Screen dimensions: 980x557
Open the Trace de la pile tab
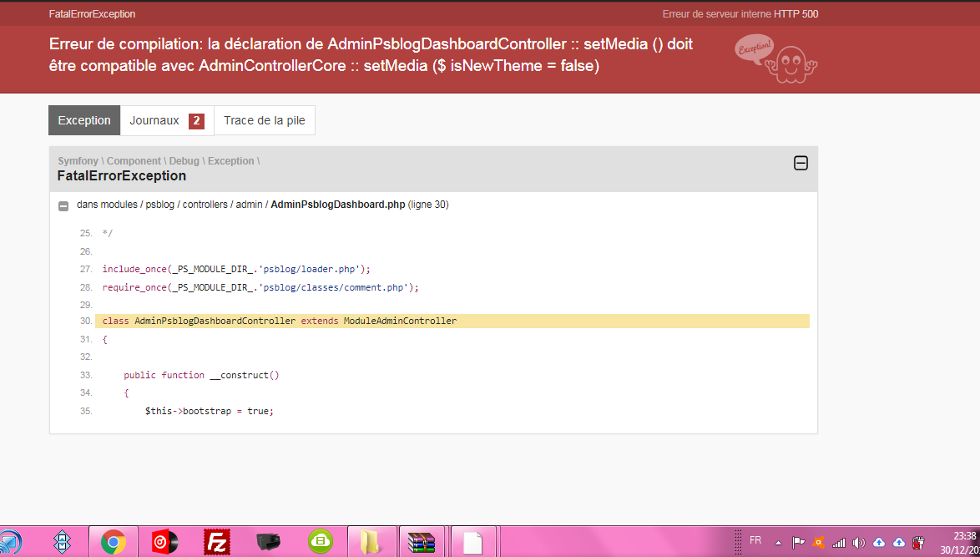[265, 120]
